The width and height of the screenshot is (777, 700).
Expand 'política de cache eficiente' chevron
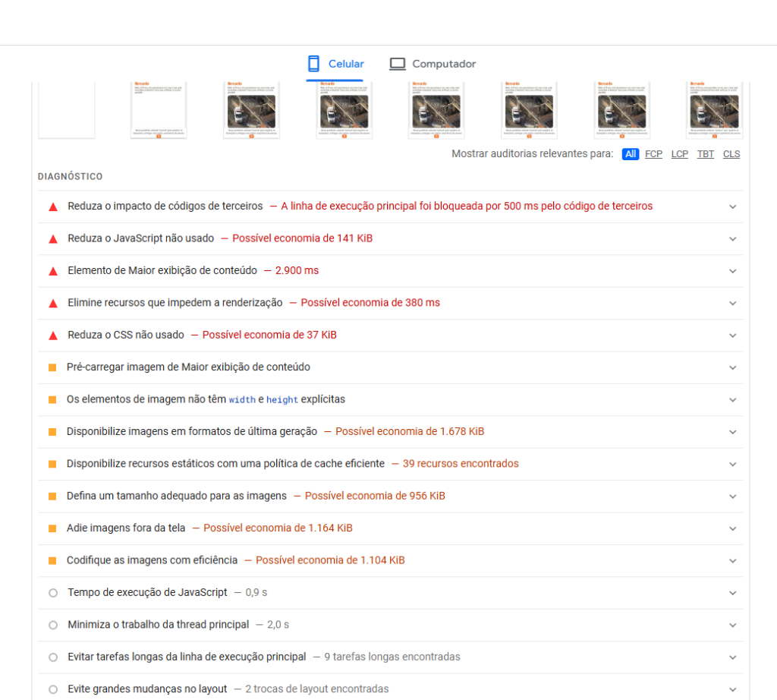733,465
